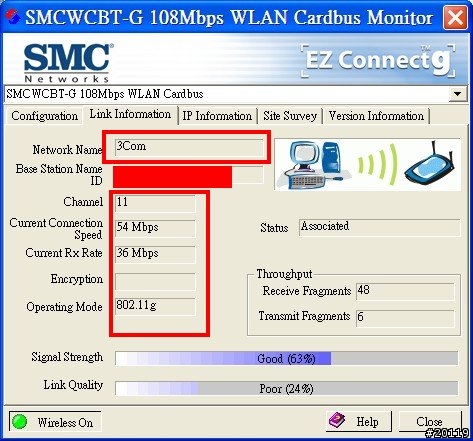Image resolution: width=473 pixels, height=441 pixels.
Task: Open the Configuration tab
Action: coord(44,116)
